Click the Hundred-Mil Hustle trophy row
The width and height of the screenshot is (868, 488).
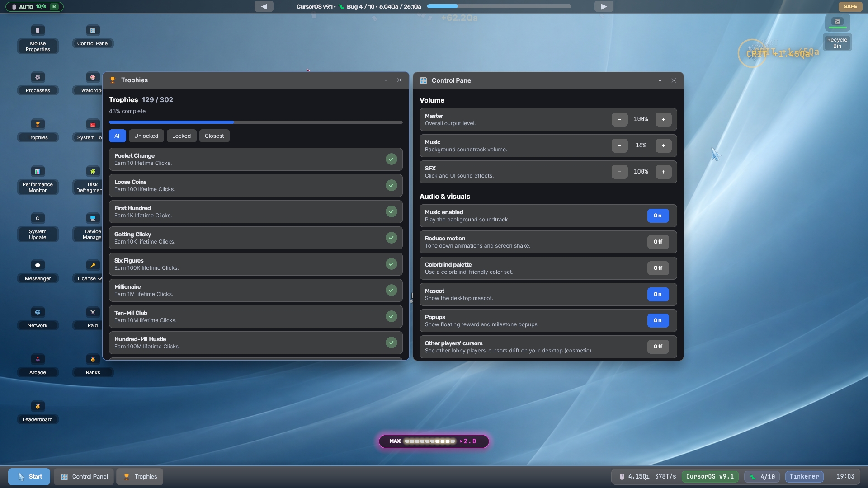coord(255,343)
